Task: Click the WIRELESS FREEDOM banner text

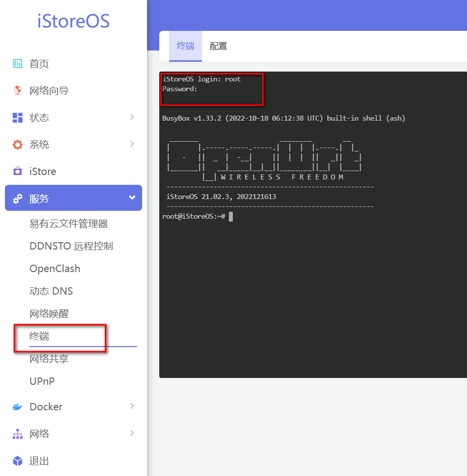Action: (282, 177)
